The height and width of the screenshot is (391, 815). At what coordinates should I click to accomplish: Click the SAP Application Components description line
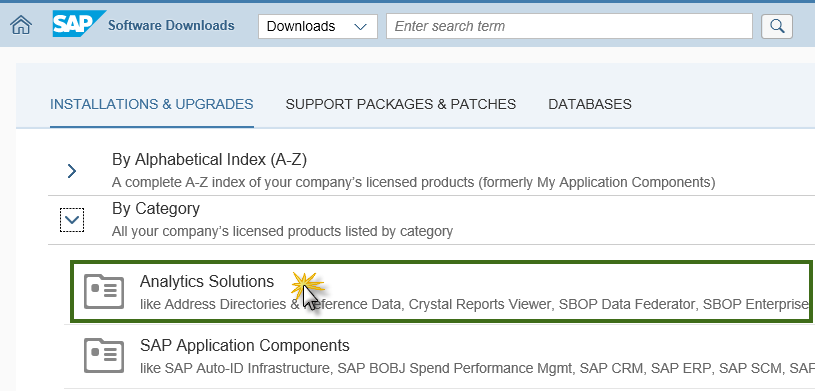tap(477, 369)
